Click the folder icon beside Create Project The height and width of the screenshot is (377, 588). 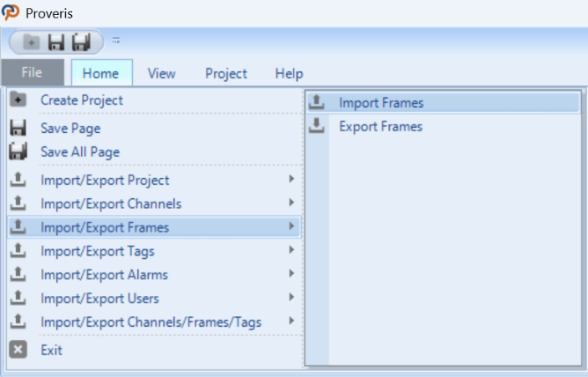[18, 100]
